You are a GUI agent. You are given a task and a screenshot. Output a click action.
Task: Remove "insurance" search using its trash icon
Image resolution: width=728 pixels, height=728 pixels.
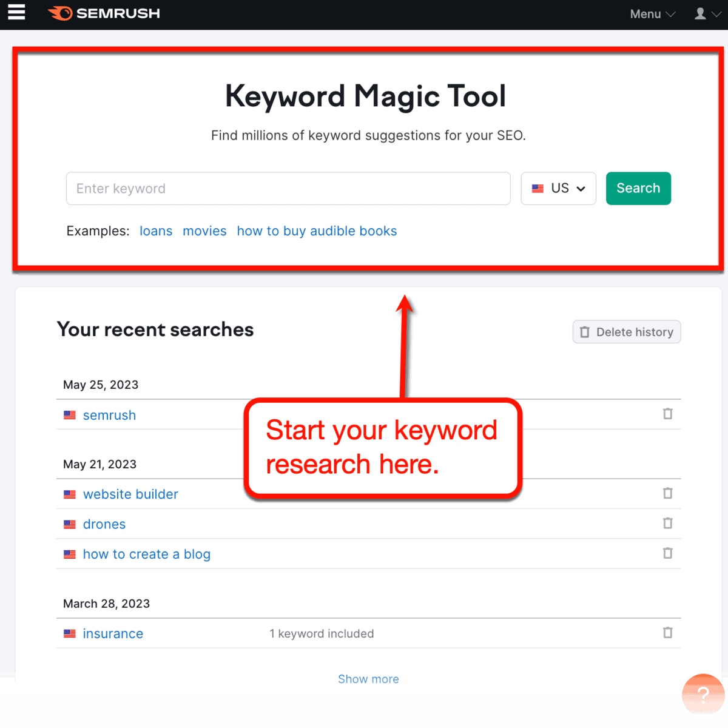[x=667, y=633]
